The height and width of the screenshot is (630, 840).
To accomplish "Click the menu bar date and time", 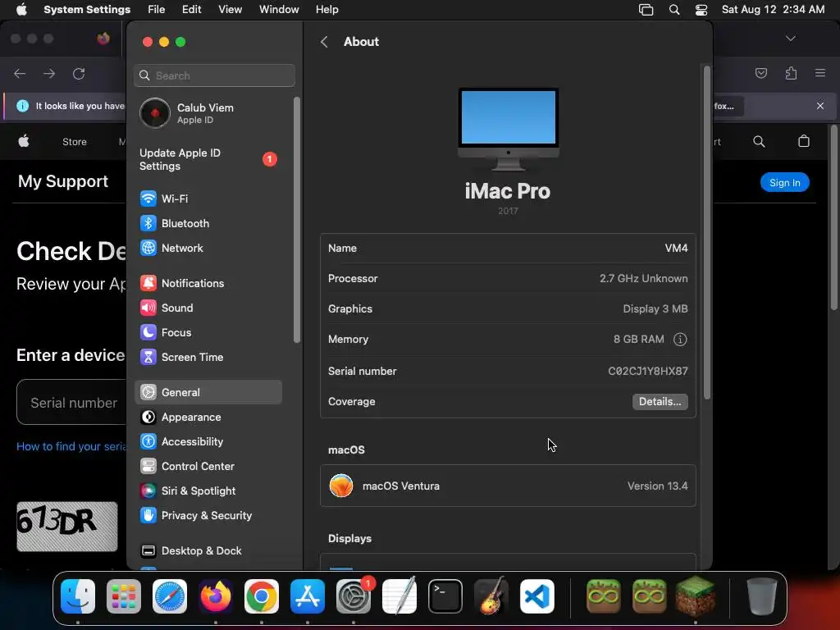I will [x=773, y=10].
